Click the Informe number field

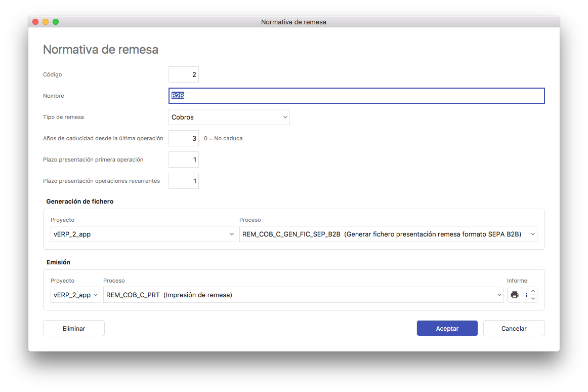526,295
